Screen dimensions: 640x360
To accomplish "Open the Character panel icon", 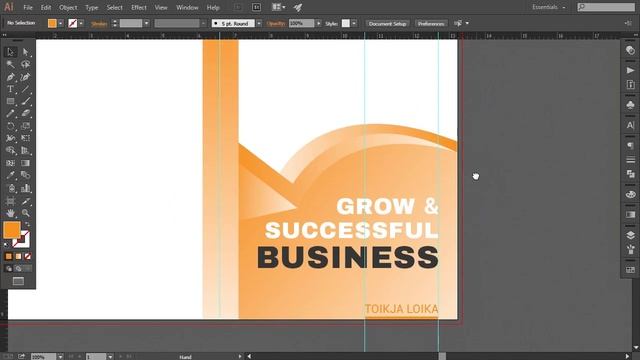I will point(630,125).
